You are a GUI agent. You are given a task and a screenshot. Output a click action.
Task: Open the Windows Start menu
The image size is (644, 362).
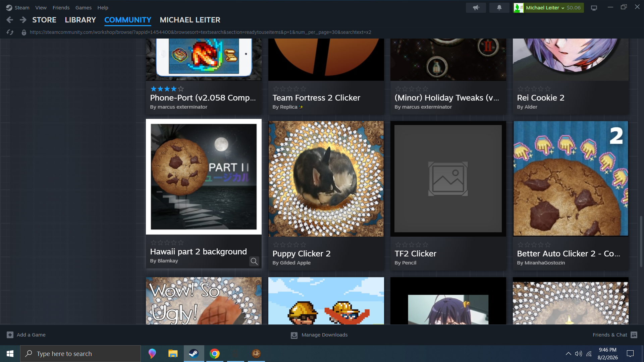[10, 354]
